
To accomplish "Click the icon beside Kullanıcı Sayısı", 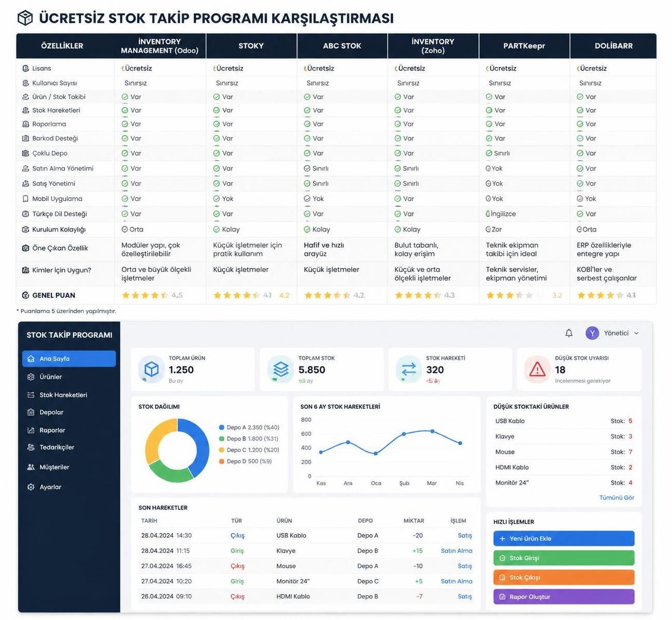I will pos(26,83).
